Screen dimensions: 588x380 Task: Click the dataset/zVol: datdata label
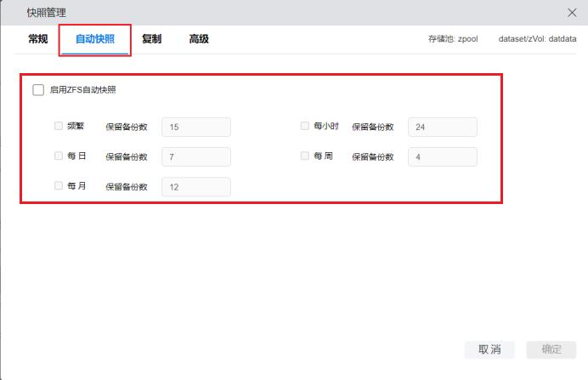537,39
